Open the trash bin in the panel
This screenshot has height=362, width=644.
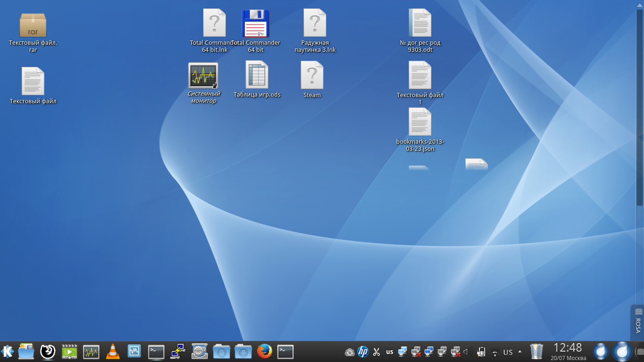pyautogui.click(x=537, y=352)
